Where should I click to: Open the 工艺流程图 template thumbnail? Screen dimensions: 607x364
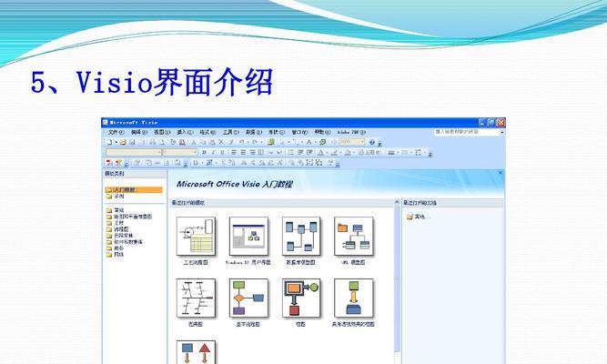pos(196,237)
